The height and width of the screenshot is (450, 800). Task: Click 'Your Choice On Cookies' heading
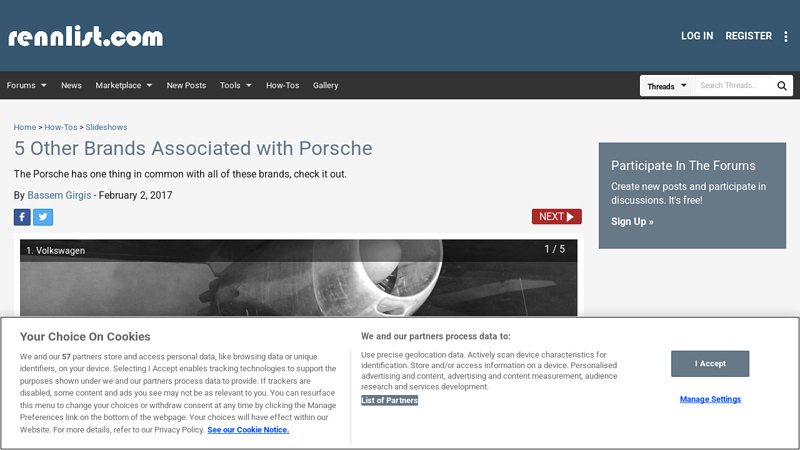(x=85, y=337)
